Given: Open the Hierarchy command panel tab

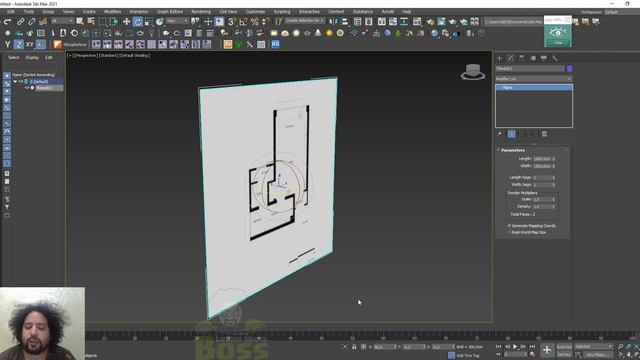Looking at the screenshot, I should 521,58.
